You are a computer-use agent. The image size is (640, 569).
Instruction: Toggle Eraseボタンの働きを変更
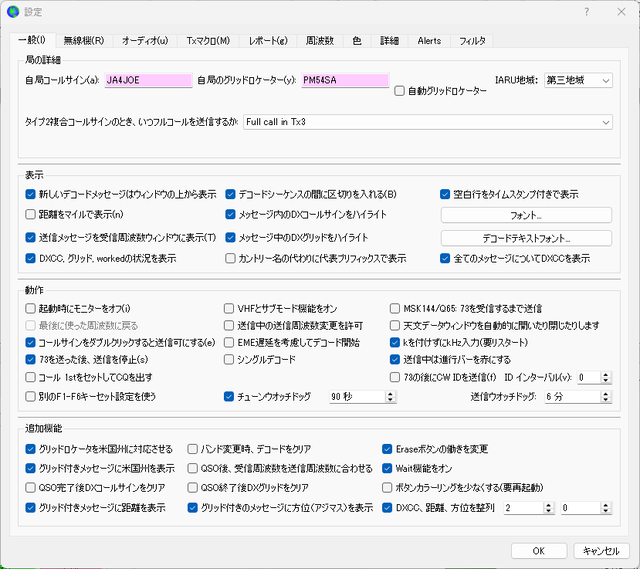(387, 449)
